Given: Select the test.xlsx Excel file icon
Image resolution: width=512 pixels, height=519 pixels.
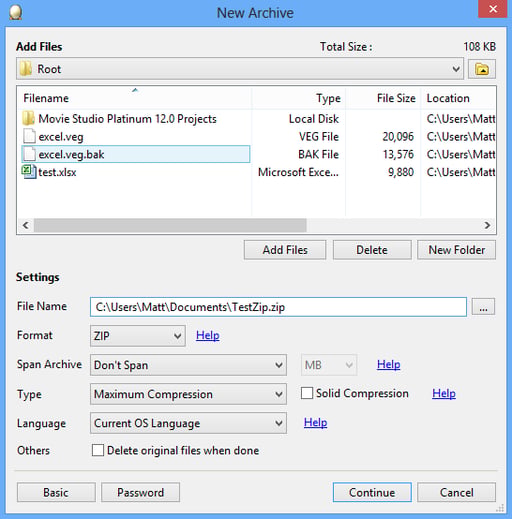Looking at the screenshot, I should (29, 172).
